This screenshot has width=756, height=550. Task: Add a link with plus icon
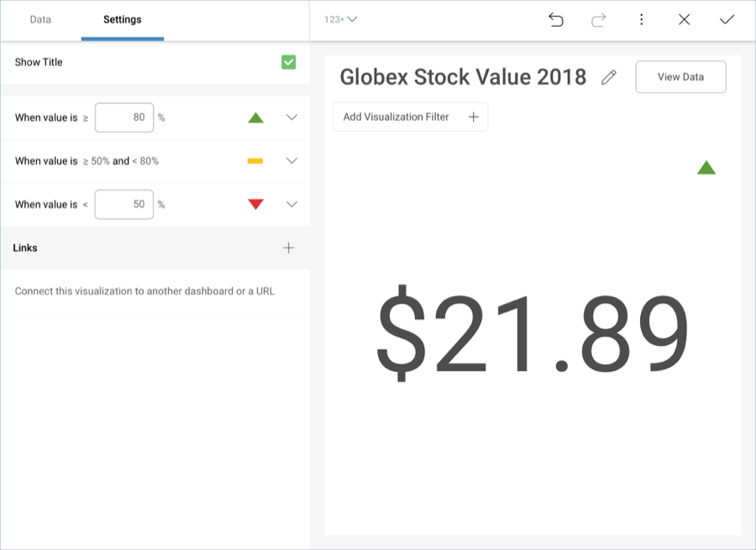[288, 248]
